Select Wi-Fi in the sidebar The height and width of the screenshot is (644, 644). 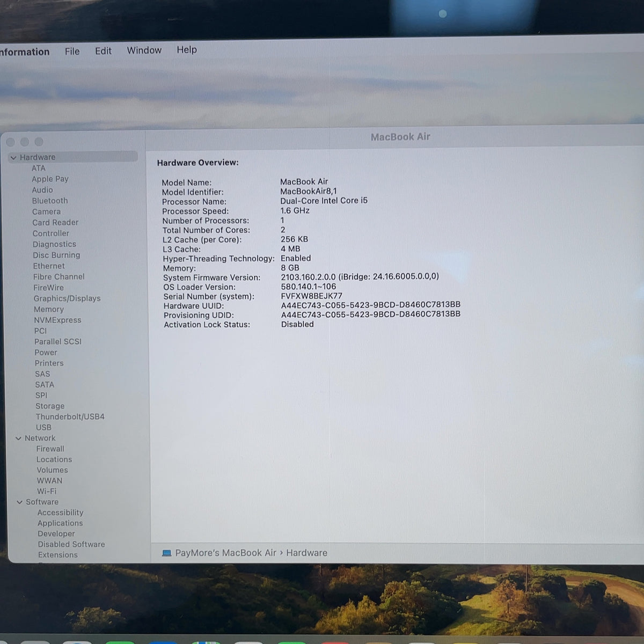point(47,491)
